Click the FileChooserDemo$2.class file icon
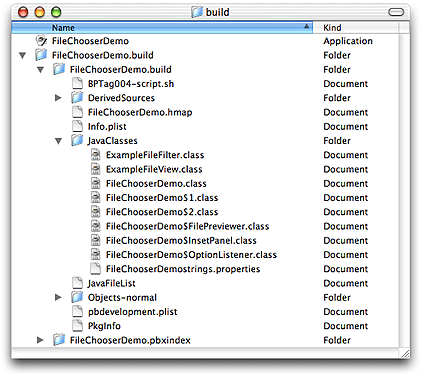 [96, 212]
